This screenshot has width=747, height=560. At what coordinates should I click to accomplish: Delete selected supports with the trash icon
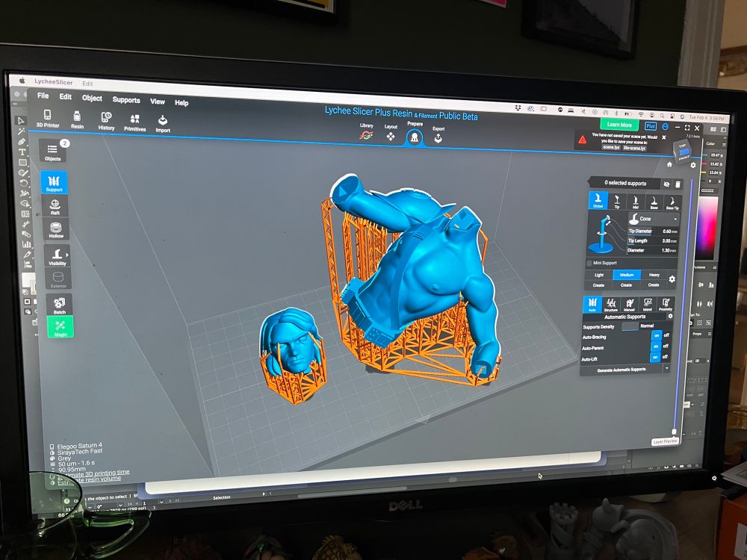pos(678,184)
